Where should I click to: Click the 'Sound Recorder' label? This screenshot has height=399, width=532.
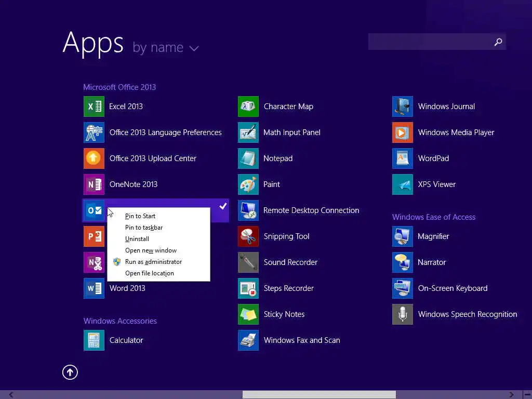click(290, 262)
